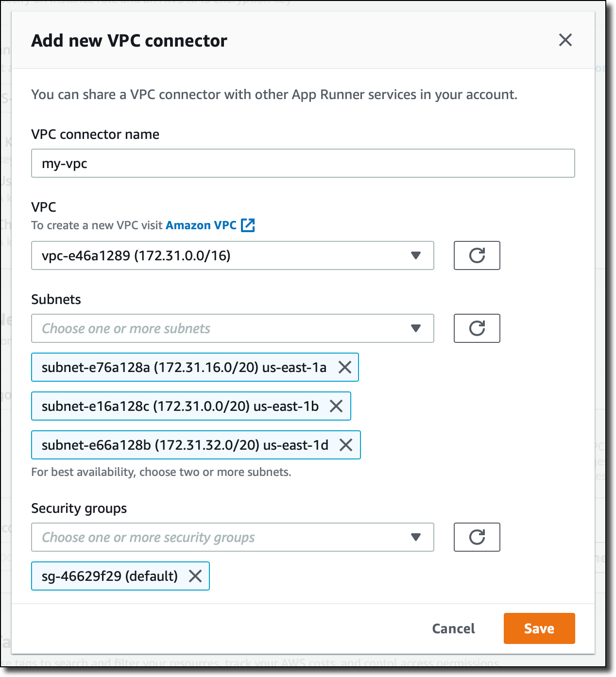This screenshot has height=677, width=616.
Task: Close the Add new VPC connector dialog
Action: pos(565,40)
